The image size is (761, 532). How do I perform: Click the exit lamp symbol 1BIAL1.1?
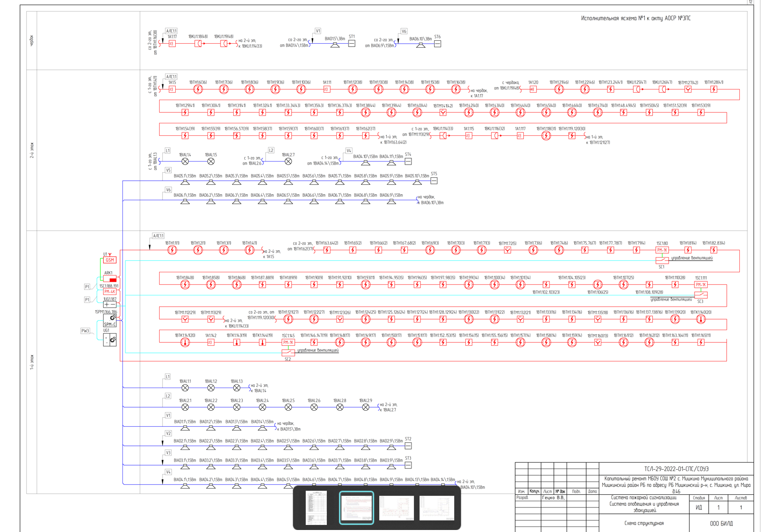(x=185, y=388)
